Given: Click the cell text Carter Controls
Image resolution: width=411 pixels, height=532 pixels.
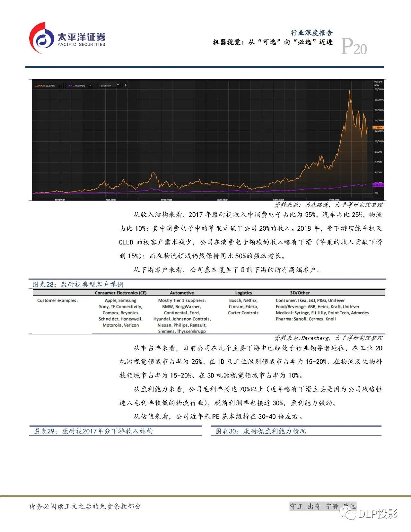Looking at the screenshot, I should [243, 313].
